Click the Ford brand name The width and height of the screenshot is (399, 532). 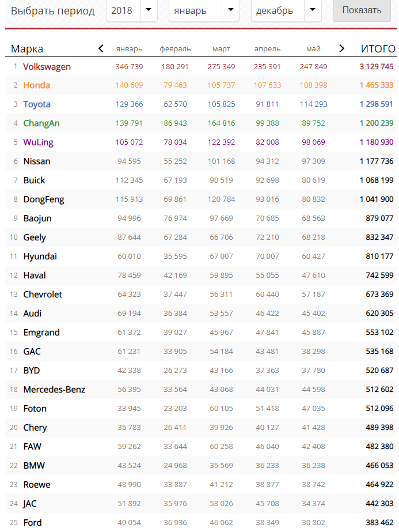point(33,523)
